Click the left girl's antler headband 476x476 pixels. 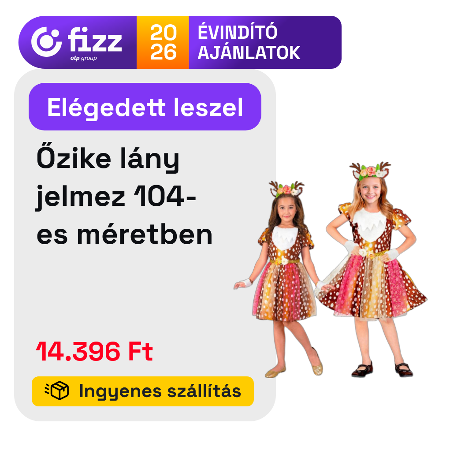(x=286, y=189)
